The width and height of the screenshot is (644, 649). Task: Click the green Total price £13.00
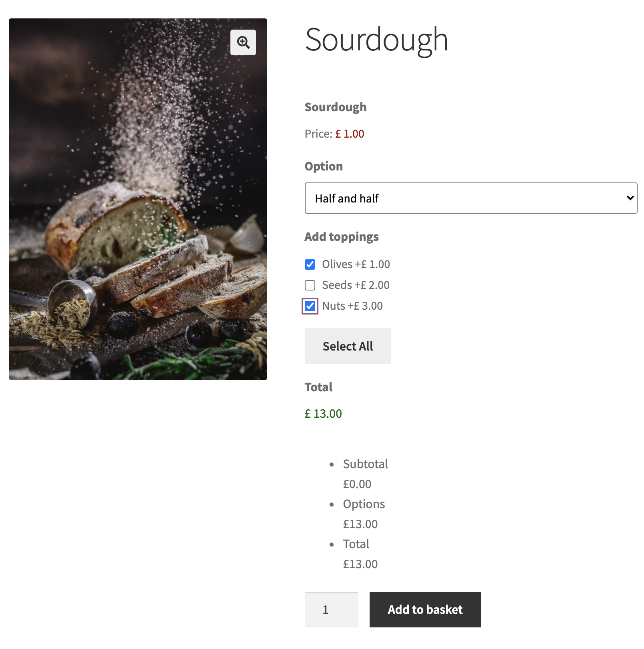[x=323, y=414]
